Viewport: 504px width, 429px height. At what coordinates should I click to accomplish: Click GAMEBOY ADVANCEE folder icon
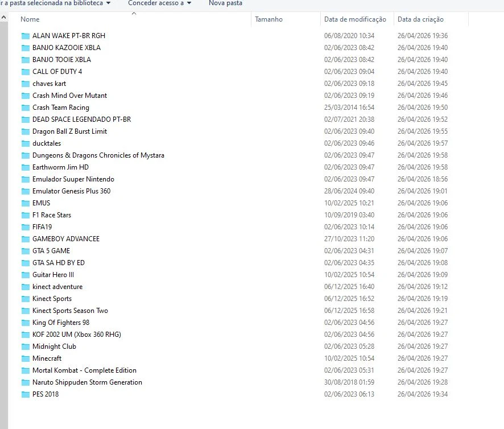pyautogui.click(x=26, y=239)
